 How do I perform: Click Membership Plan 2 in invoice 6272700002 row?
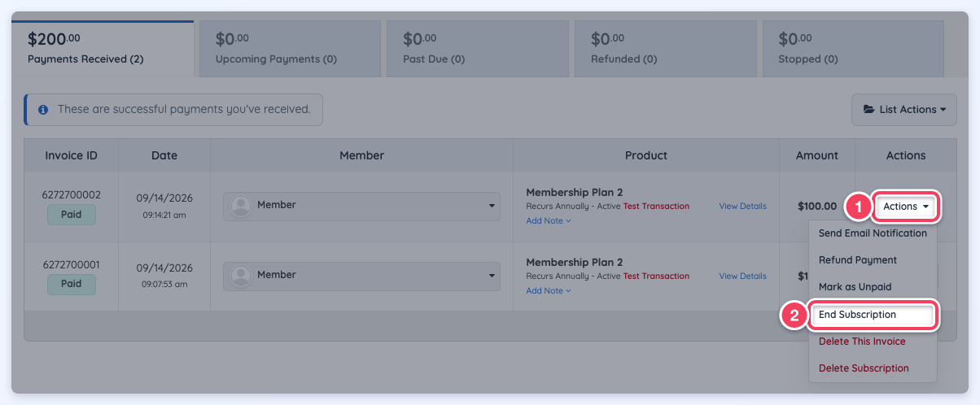(574, 193)
